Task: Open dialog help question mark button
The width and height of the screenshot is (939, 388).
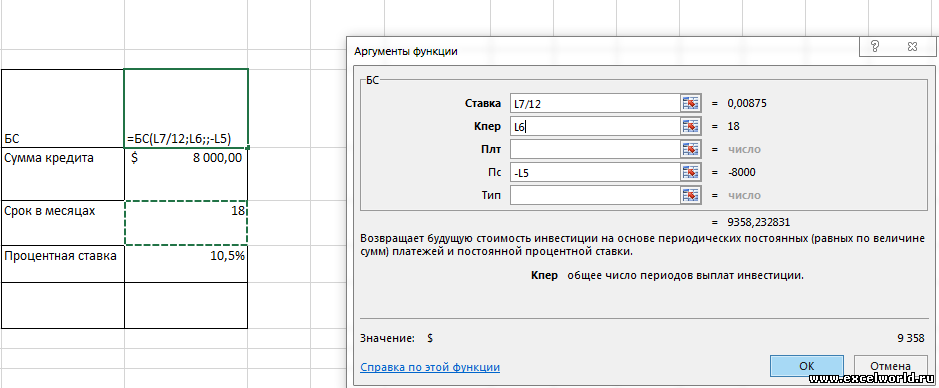Action: pos(875,46)
